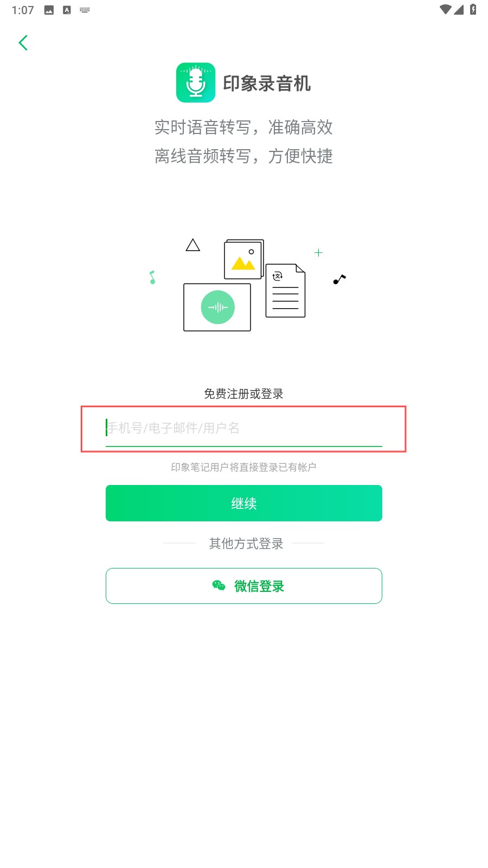Open the image notification in status bar

49,10
